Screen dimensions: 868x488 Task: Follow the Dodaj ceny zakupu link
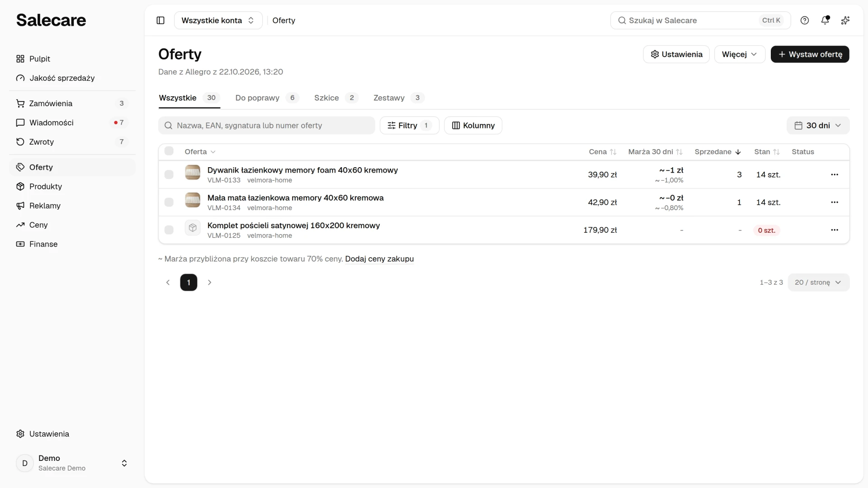click(379, 259)
